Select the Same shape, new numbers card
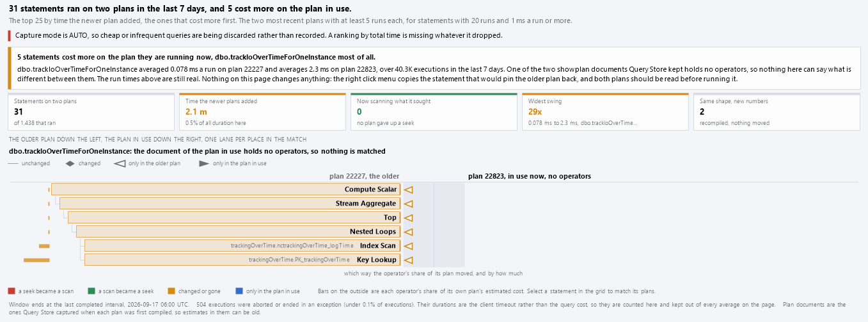The width and height of the screenshot is (868, 322). (x=777, y=112)
